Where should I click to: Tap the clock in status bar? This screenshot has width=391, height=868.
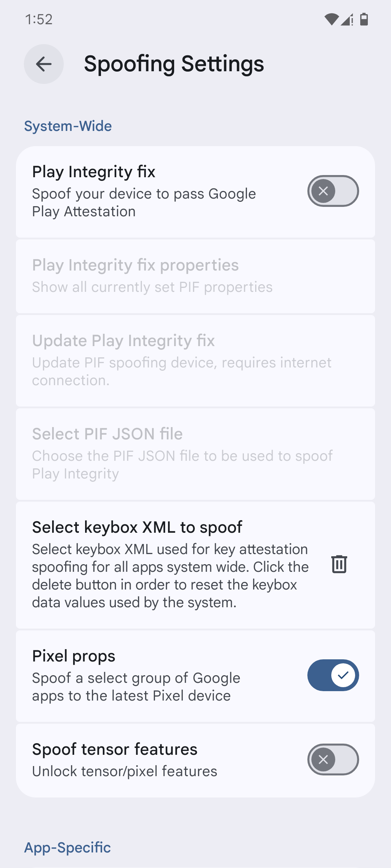pyautogui.click(x=39, y=19)
